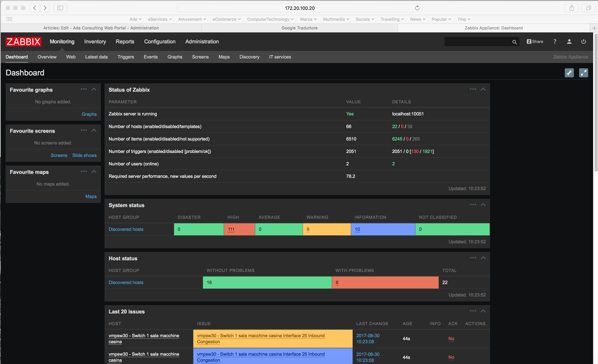598x364 pixels.
Task: Open Configuration main menu
Action: pos(160,41)
